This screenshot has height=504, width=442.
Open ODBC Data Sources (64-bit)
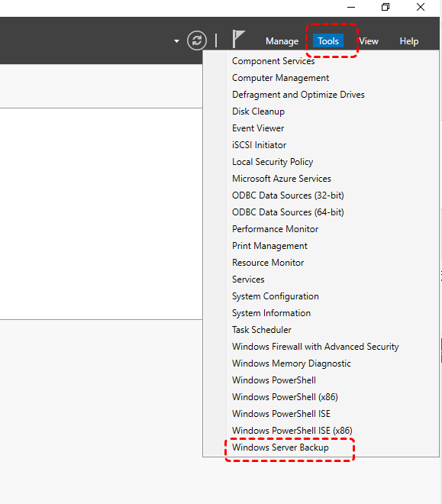click(288, 212)
